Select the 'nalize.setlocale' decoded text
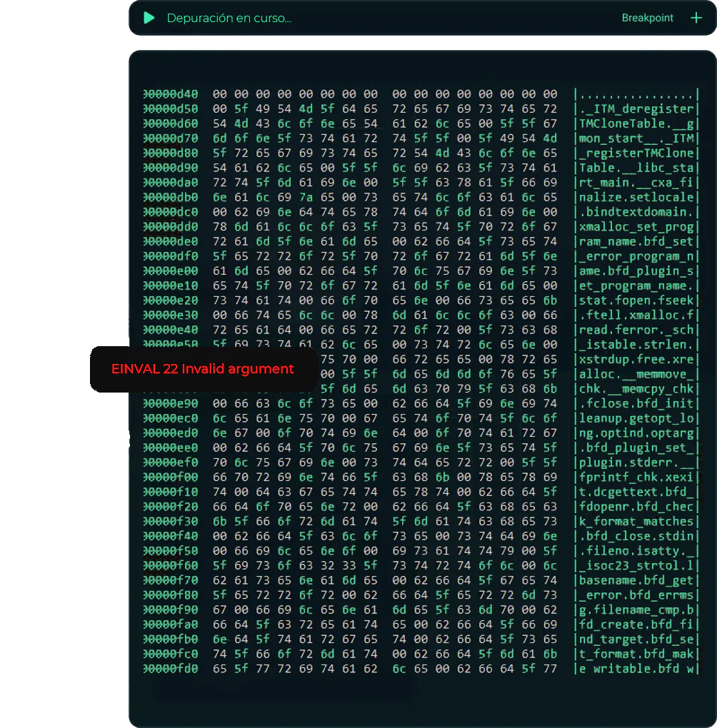Screen dimensions: 717x728 (x=638, y=197)
